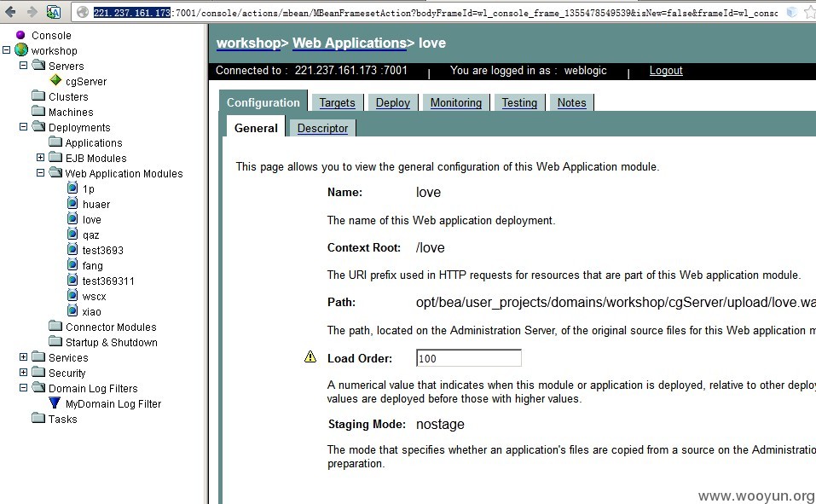816x504 pixels.
Task: Click the Load Order input field
Action: pos(468,358)
